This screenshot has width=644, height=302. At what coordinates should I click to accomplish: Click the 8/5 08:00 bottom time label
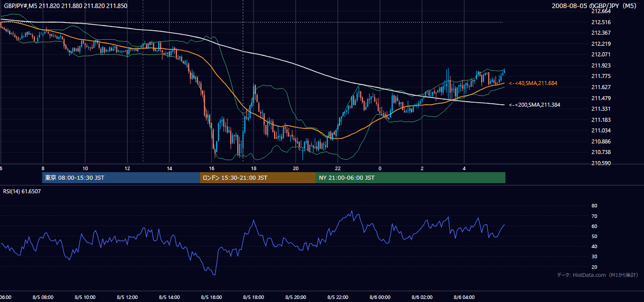click(43, 297)
